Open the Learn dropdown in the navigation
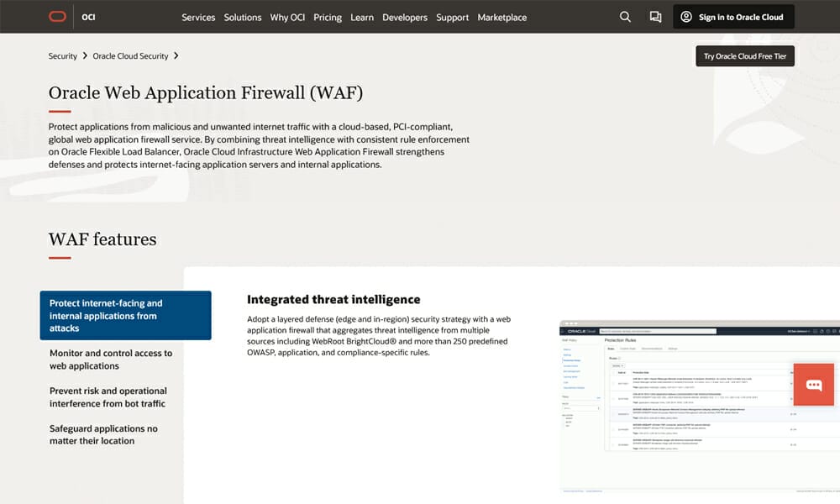840x504 pixels. click(362, 17)
